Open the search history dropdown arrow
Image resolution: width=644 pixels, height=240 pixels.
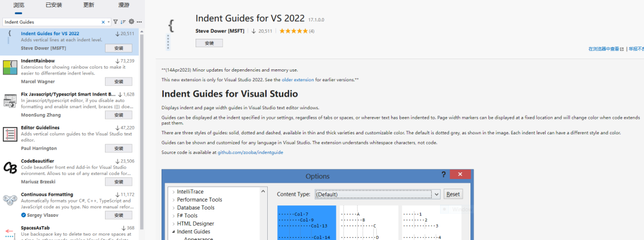(x=109, y=21)
